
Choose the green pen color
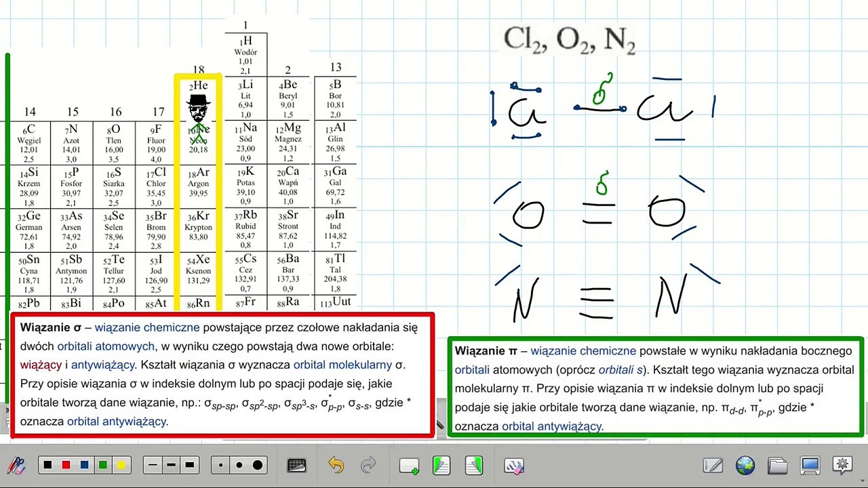tap(102, 465)
